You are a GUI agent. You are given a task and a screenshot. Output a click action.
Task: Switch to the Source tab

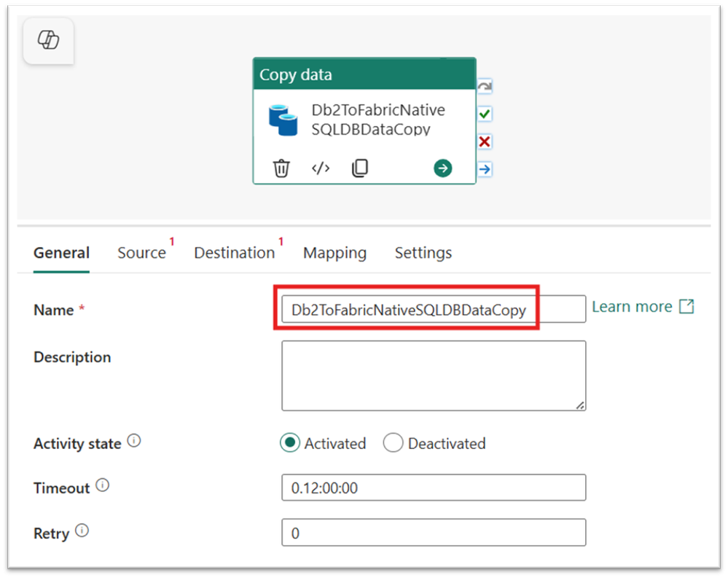click(x=141, y=253)
